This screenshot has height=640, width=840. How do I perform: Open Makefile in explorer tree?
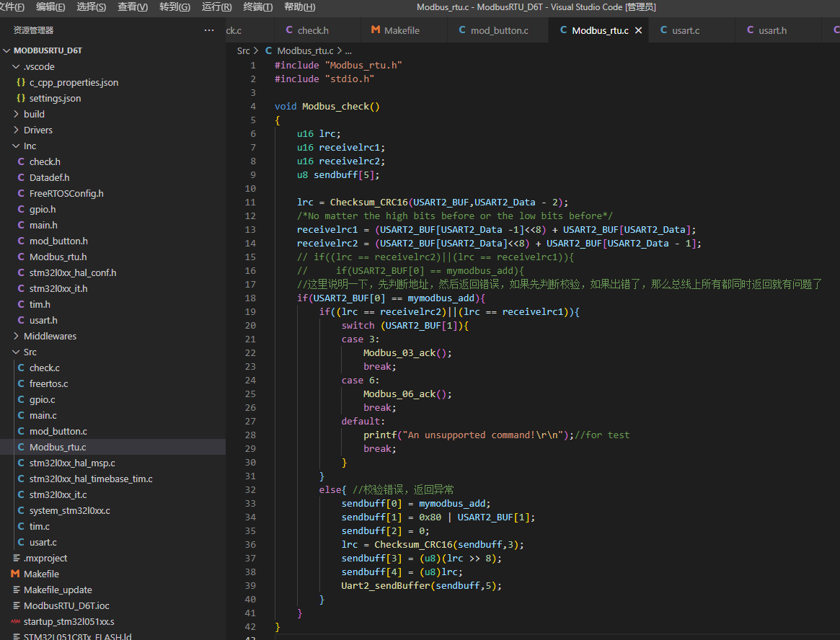pyautogui.click(x=112, y=574)
